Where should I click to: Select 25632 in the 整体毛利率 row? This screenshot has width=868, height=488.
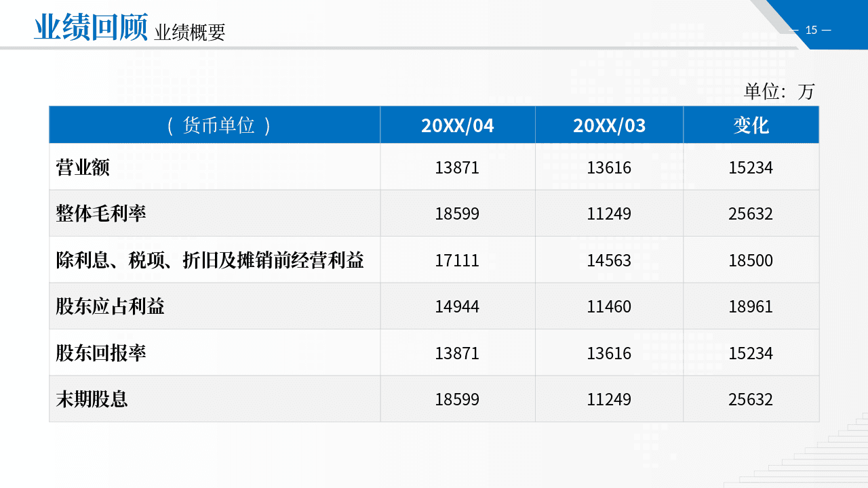tap(751, 214)
